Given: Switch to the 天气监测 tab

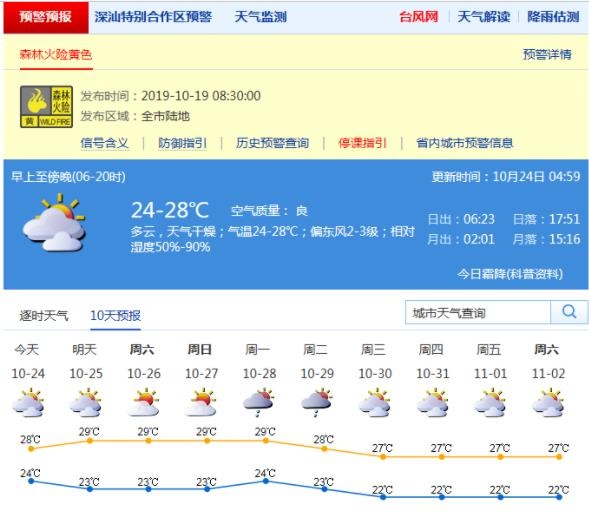Looking at the screenshot, I should pos(260,17).
